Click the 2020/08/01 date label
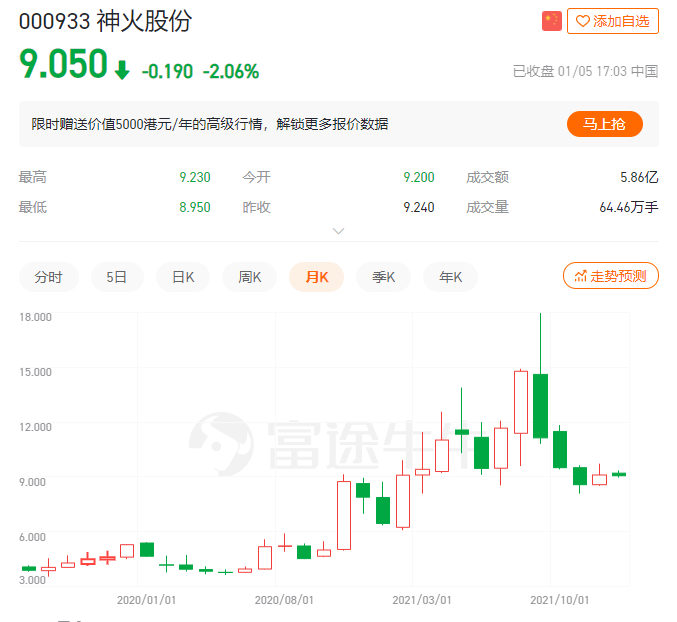The width and height of the screenshot is (677, 622). click(x=284, y=600)
